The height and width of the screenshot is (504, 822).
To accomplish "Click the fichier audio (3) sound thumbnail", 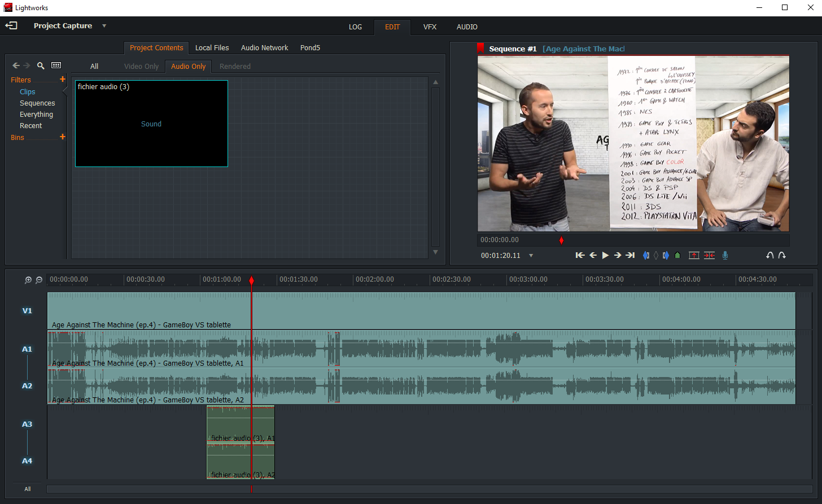I will (x=151, y=124).
